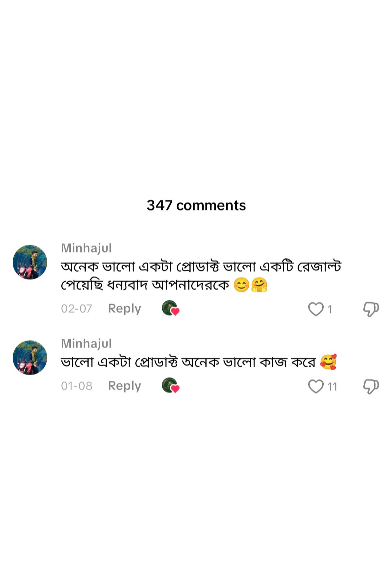
Task: Like the comment with 11 likes
Action: click(315, 386)
